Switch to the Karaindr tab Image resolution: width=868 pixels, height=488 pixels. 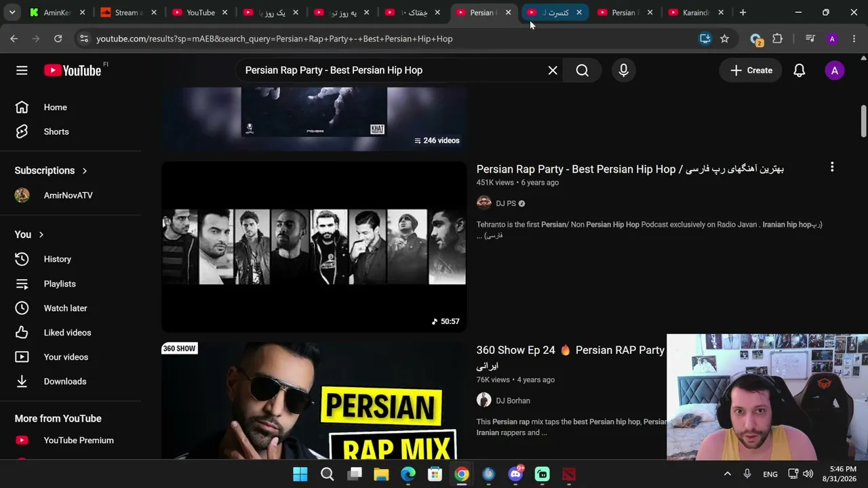pyautogui.click(x=695, y=12)
